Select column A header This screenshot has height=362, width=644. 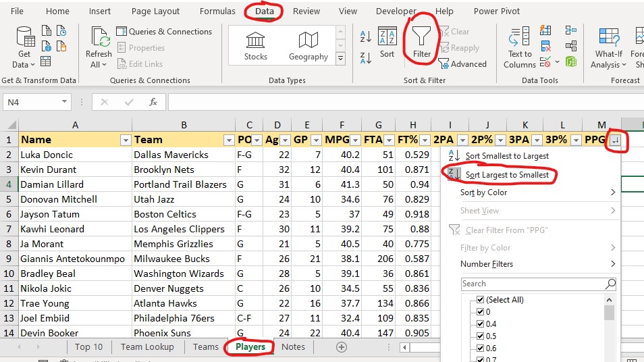[75, 125]
